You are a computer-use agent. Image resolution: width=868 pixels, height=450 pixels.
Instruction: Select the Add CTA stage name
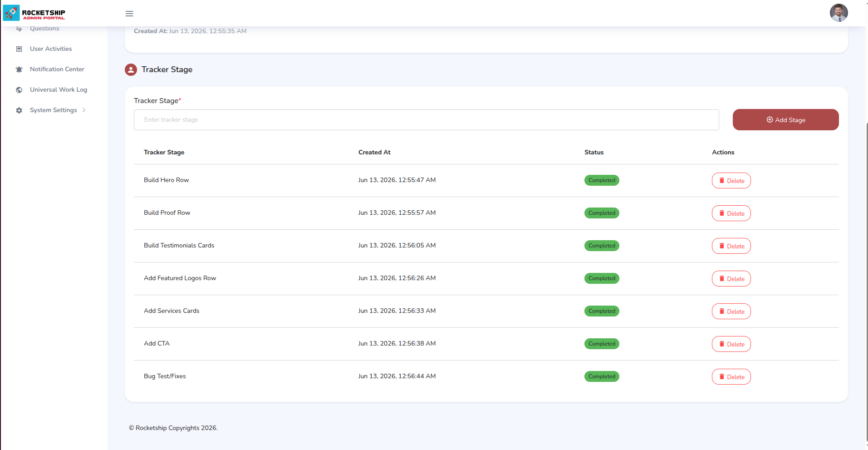click(x=157, y=343)
